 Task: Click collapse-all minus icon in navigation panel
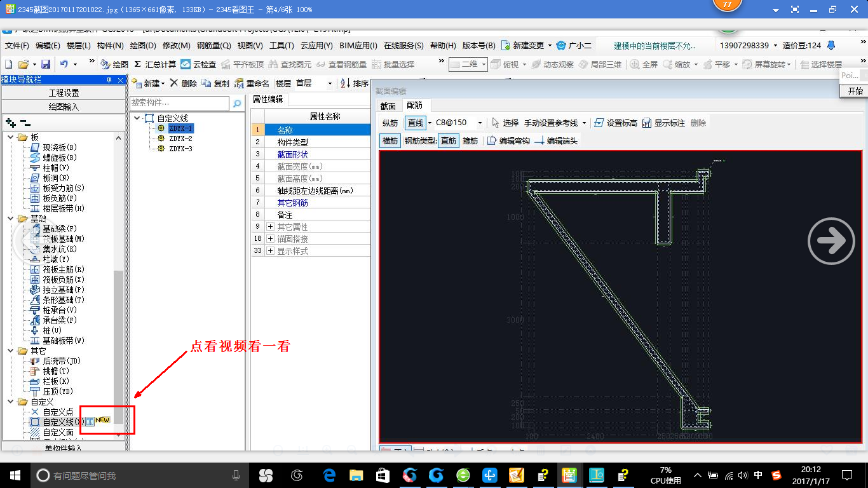25,123
